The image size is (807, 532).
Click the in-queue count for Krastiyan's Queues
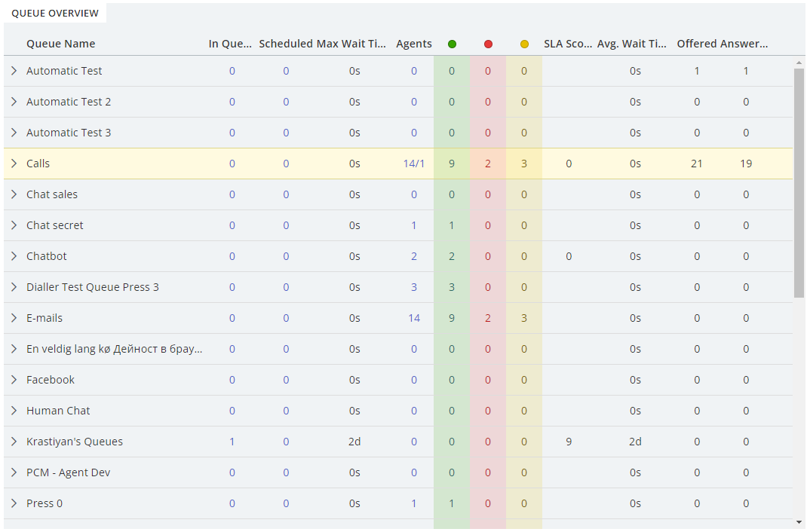pyautogui.click(x=232, y=442)
